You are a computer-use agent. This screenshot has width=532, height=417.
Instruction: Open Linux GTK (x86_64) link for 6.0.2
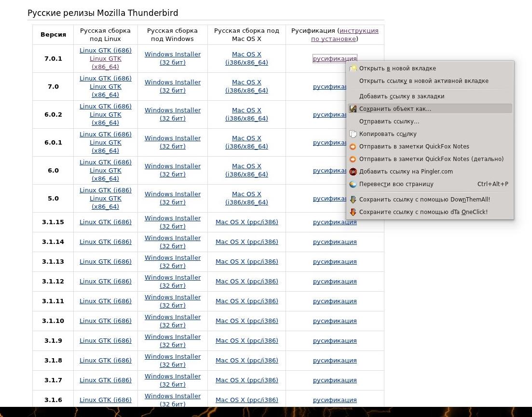(106, 119)
